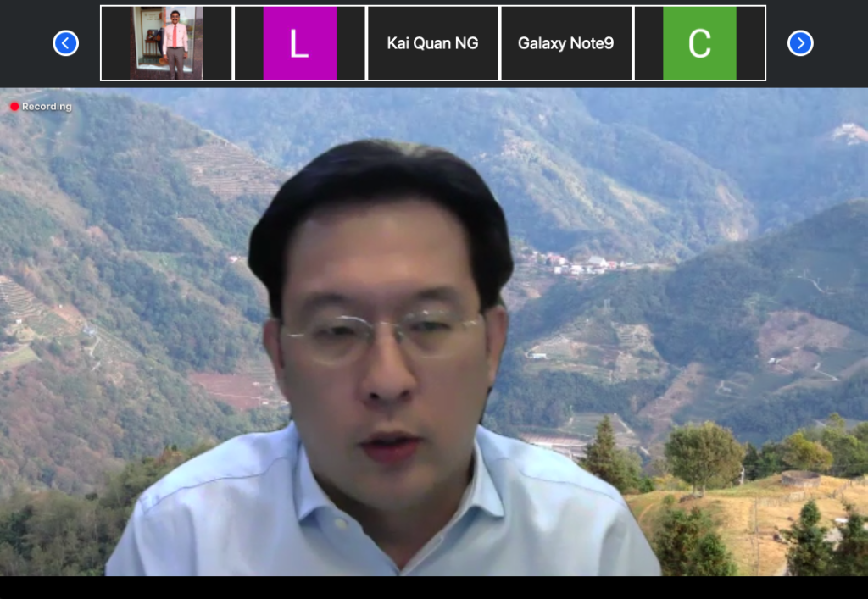The height and width of the screenshot is (599, 868).
Task: Click the right arrow to show more participants
Action: (x=800, y=43)
